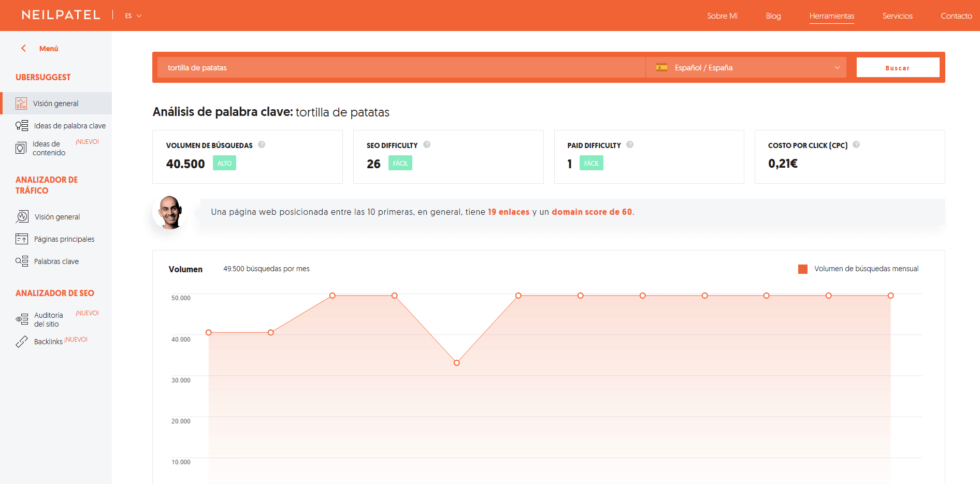Open Ideas de palabra clave
Screen dimensions: 980x484
pyautogui.click(x=70, y=126)
